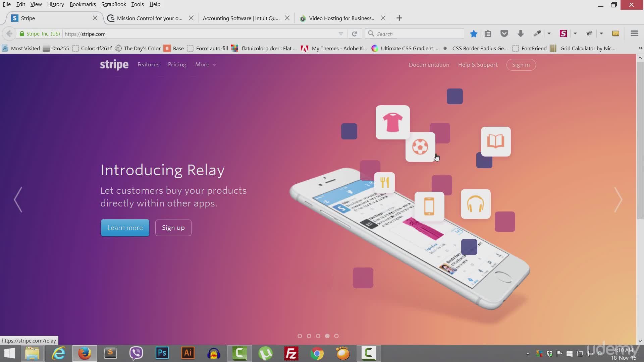Select the fifth carousel slide dot

(336, 336)
